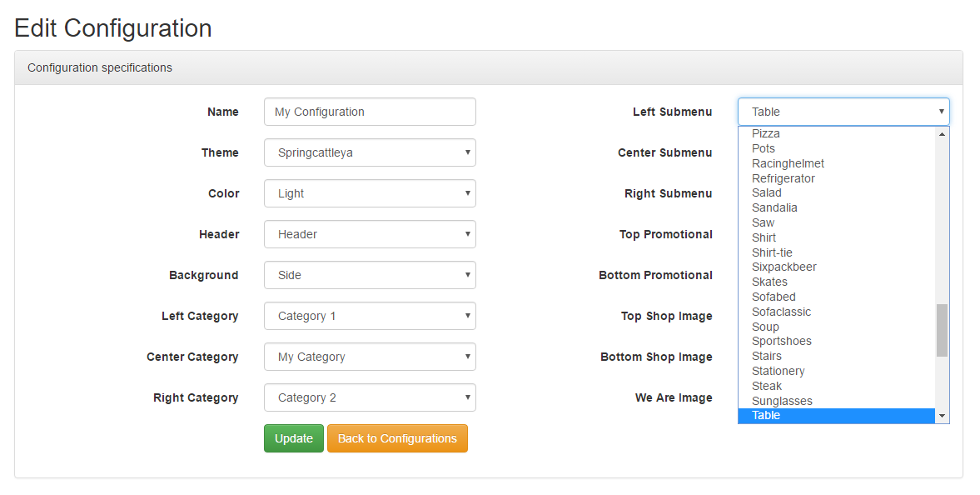This screenshot has height=495, width=980.
Task: Expand the Right Category dropdown
Action: click(370, 397)
